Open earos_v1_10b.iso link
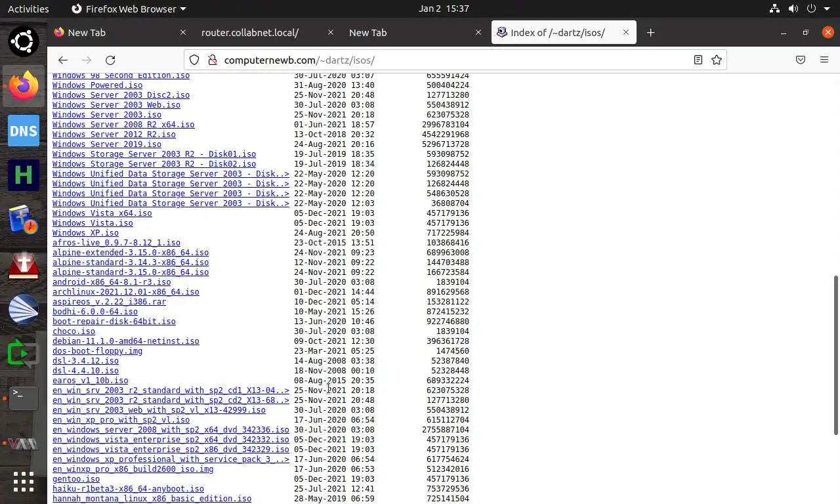 [x=90, y=381]
